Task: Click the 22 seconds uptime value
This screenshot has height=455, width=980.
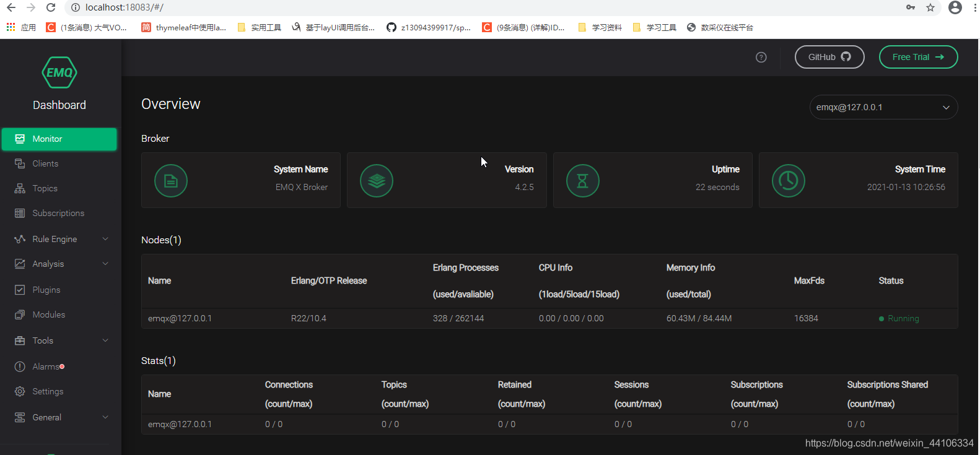Action: [x=717, y=187]
